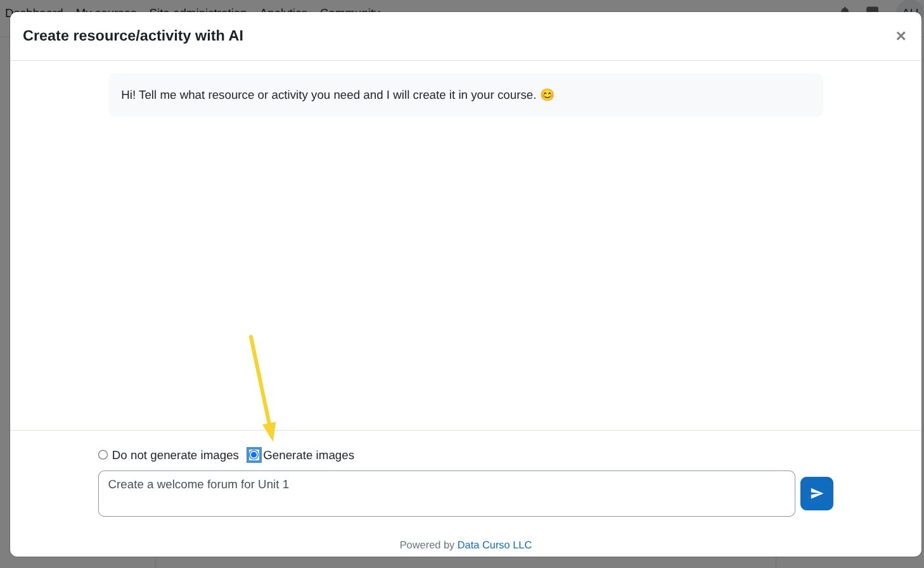Click the "Generate images" label text
The width and height of the screenshot is (924, 568).
coord(309,455)
